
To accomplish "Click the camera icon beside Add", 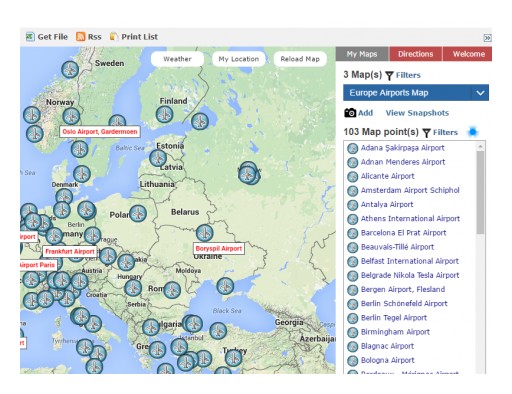I will click(350, 113).
